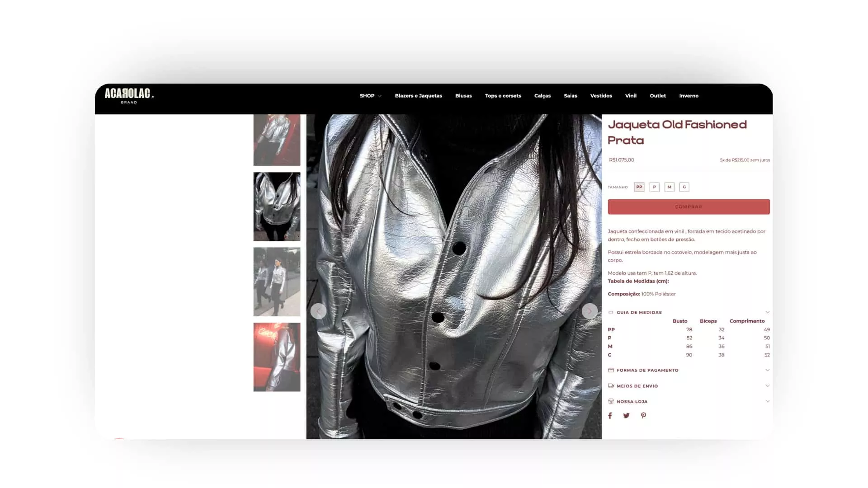Viewport: 868px width, 488px height.
Task: Select size P for the jacket
Action: click(x=654, y=187)
